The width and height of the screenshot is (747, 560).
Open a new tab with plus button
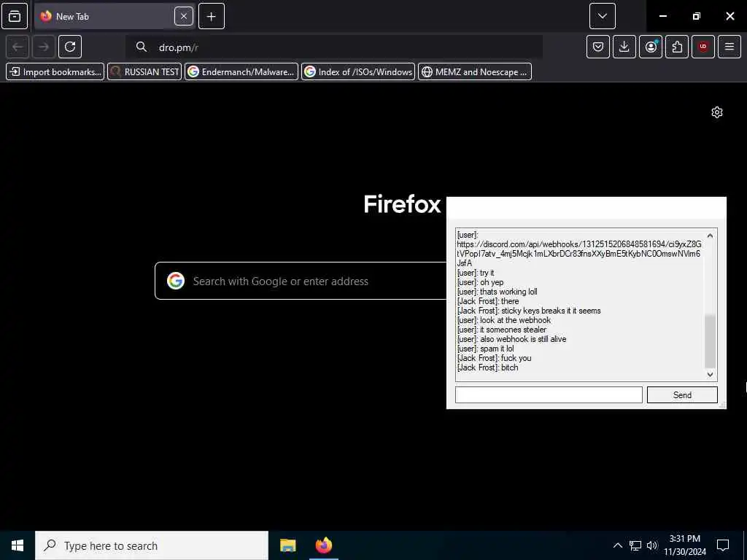click(x=212, y=16)
